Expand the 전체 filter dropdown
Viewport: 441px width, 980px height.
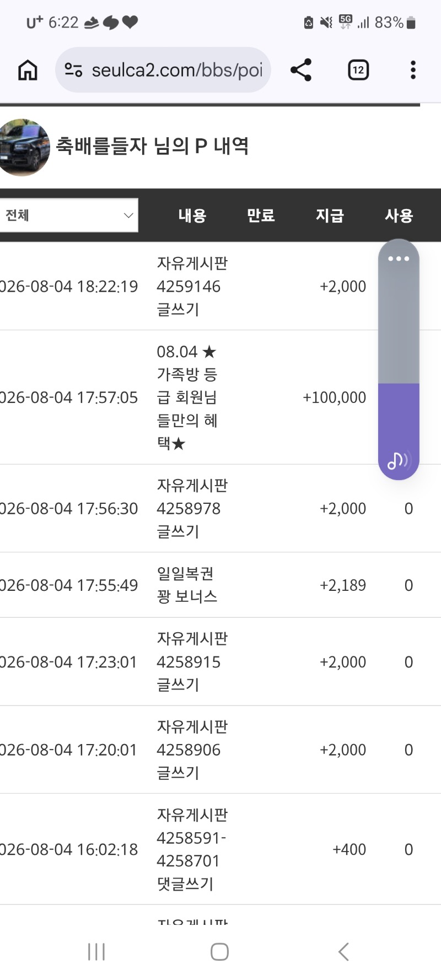(x=68, y=215)
